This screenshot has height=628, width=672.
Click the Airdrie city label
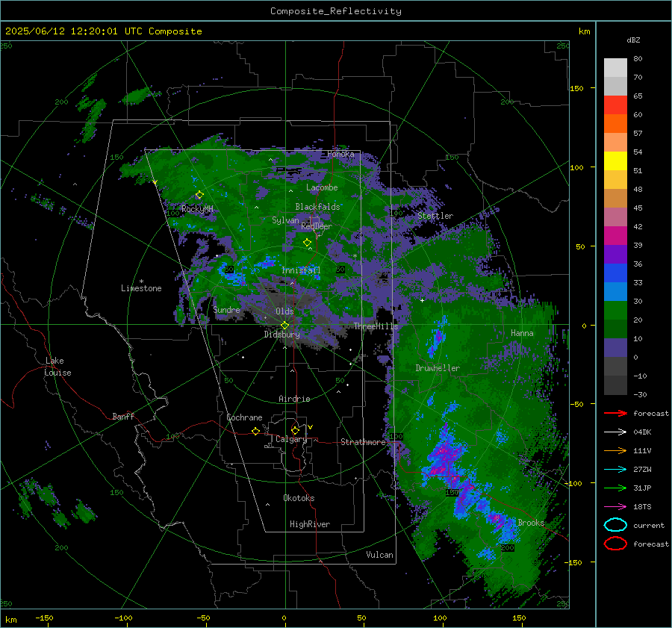coord(294,399)
